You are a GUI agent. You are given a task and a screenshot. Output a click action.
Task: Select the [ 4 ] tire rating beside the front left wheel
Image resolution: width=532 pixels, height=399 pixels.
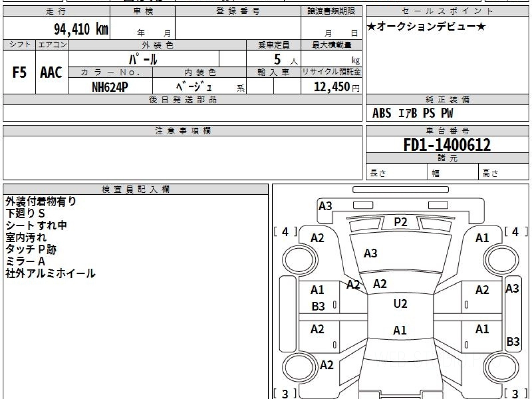286,231
